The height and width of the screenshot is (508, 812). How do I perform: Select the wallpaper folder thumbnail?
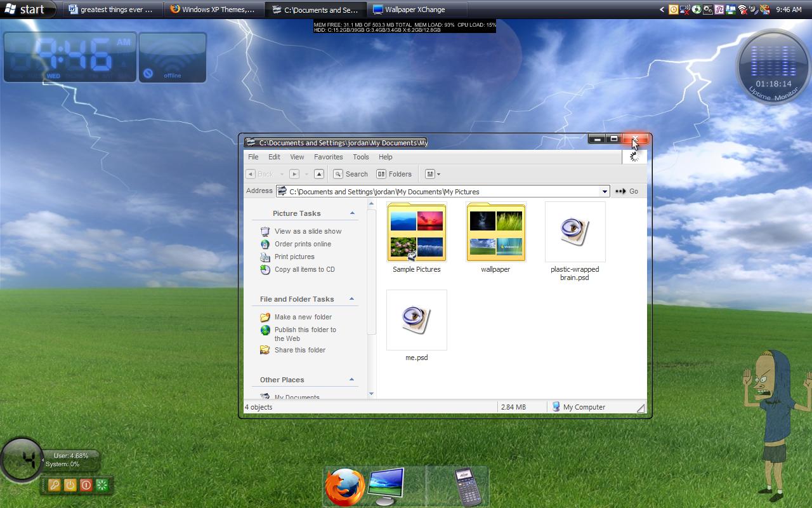click(x=495, y=233)
